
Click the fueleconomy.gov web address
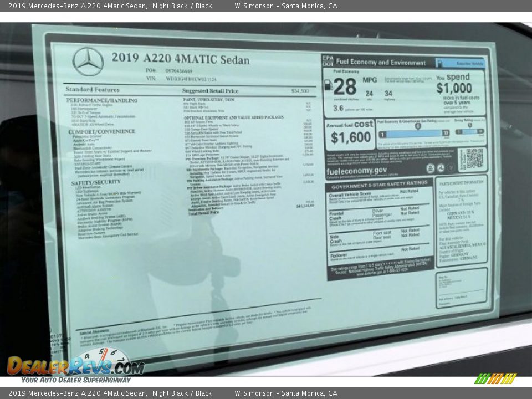(356, 171)
